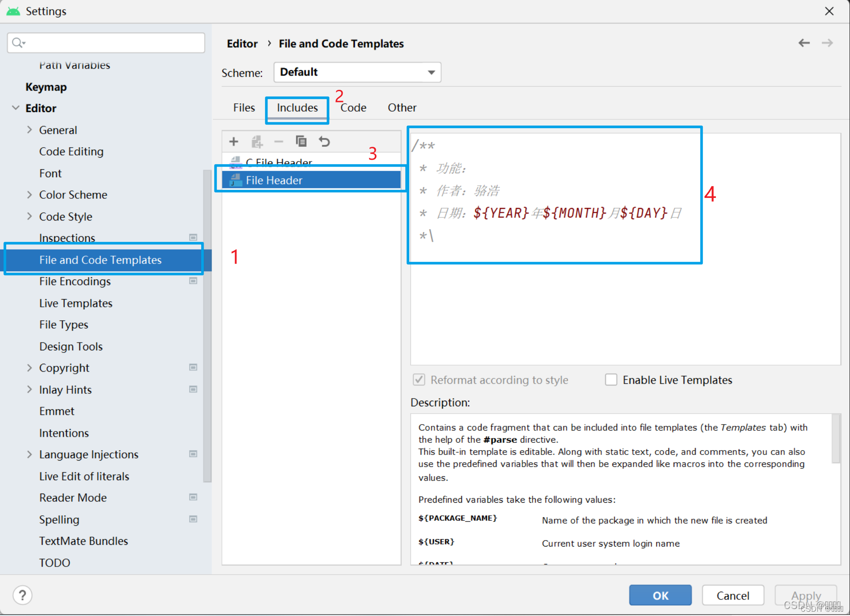Switch to the Files tab
This screenshot has width=850, height=616.
(244, 108)
